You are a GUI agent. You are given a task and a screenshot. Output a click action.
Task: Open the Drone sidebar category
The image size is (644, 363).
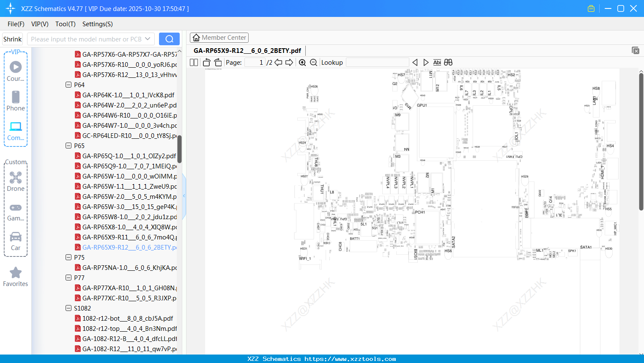(x=16, y=181)
